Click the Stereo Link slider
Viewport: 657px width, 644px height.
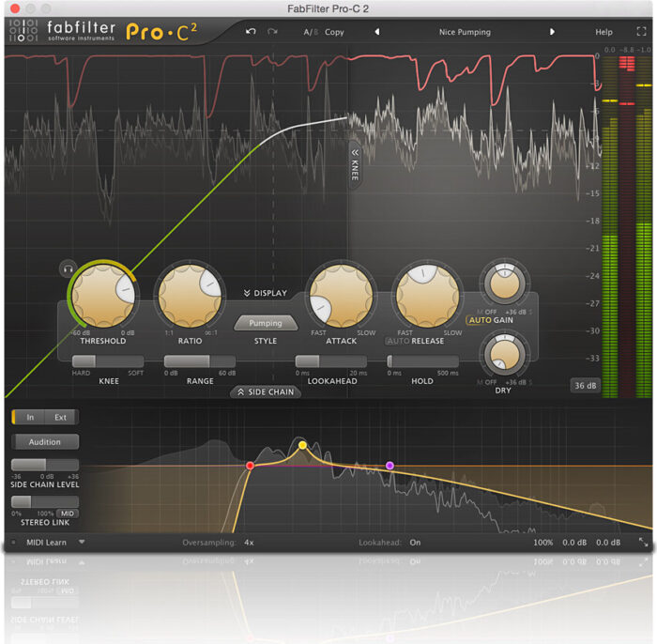click(x=45, y=501)
